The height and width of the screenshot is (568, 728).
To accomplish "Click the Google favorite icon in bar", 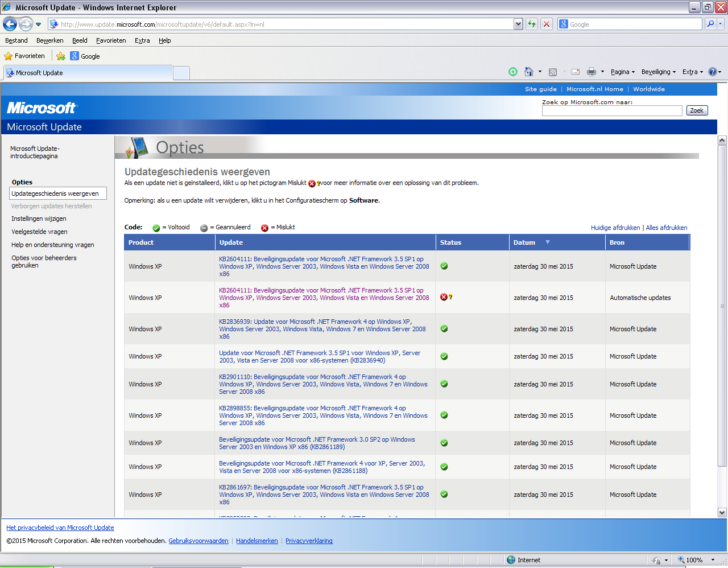I will (x=75, y=56).
